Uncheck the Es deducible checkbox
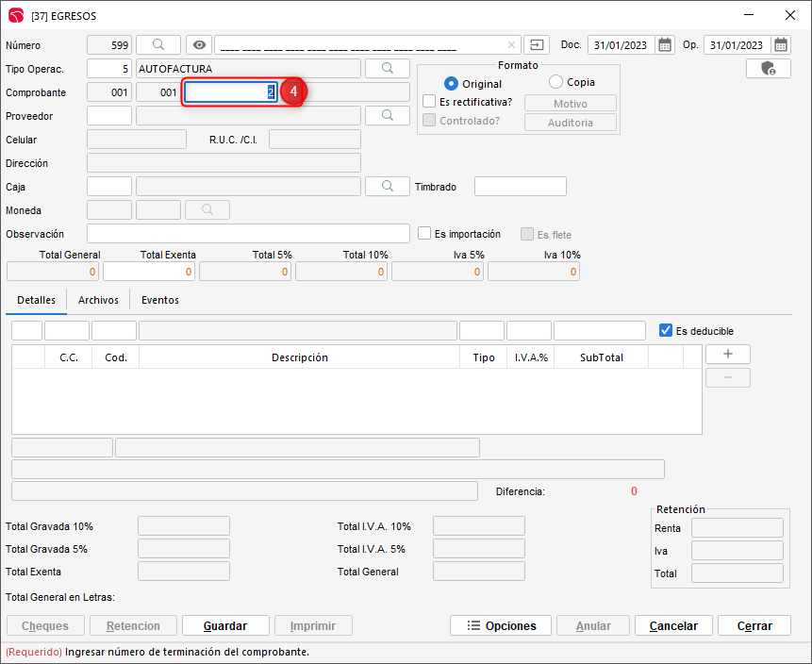The width and height of the screenshot is (812, 664). tap(666, 330)
